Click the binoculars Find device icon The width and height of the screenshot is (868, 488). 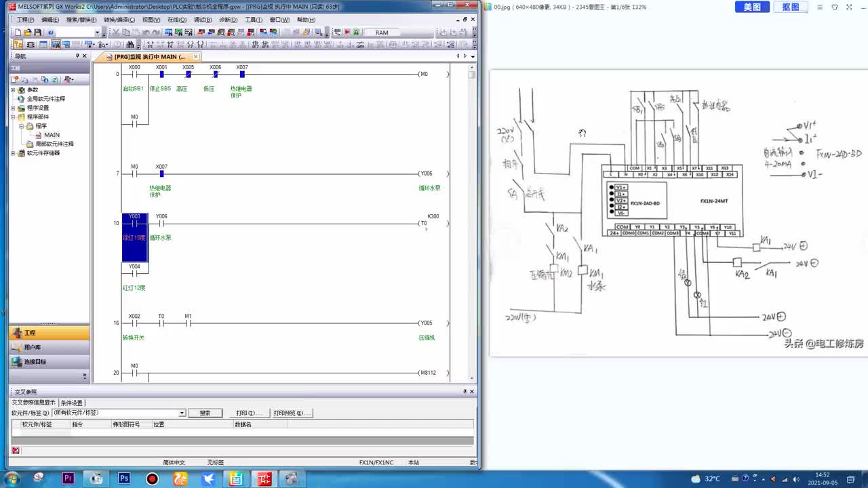130,45
